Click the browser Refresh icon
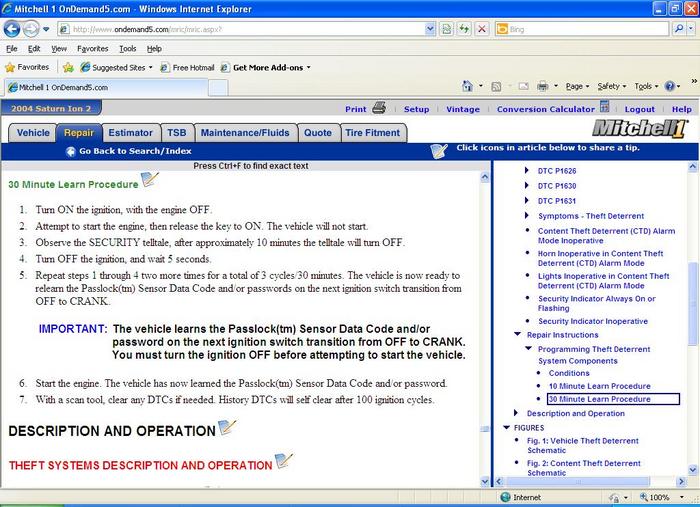 tap(463, 28)
